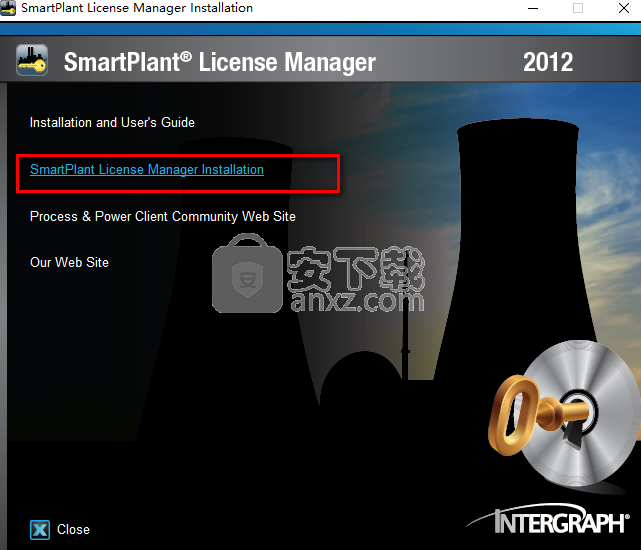The width and height of the screenshot is (641, 550).
Task: Click the blue X Close icon
Action: (x=40, y=529)
